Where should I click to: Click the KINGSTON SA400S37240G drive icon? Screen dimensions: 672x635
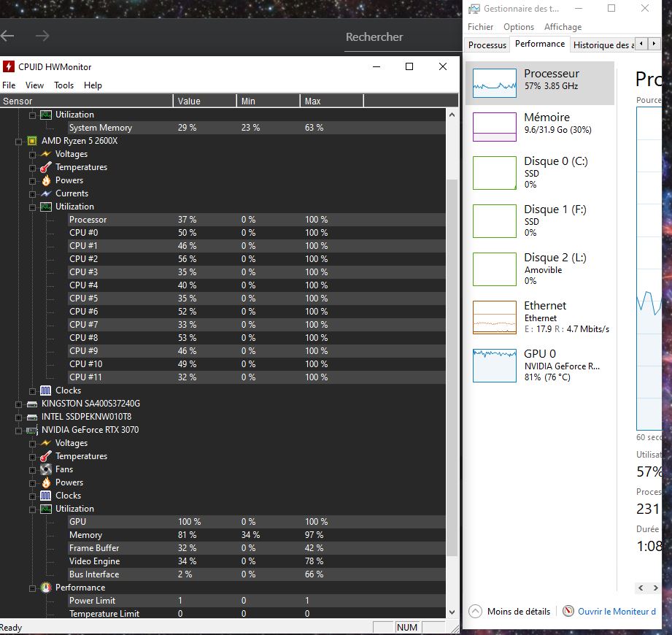32,404
